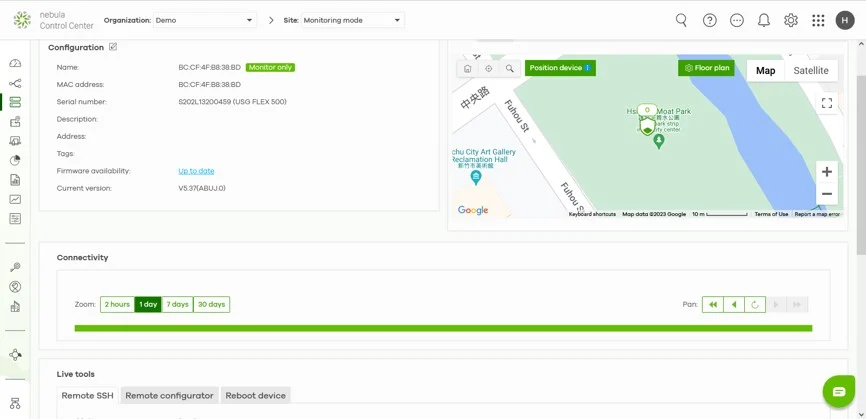Open the Site dropdown showing Monitoring mode
The height and width of the screenshot is (419, 866).
(x=353, y=20)
